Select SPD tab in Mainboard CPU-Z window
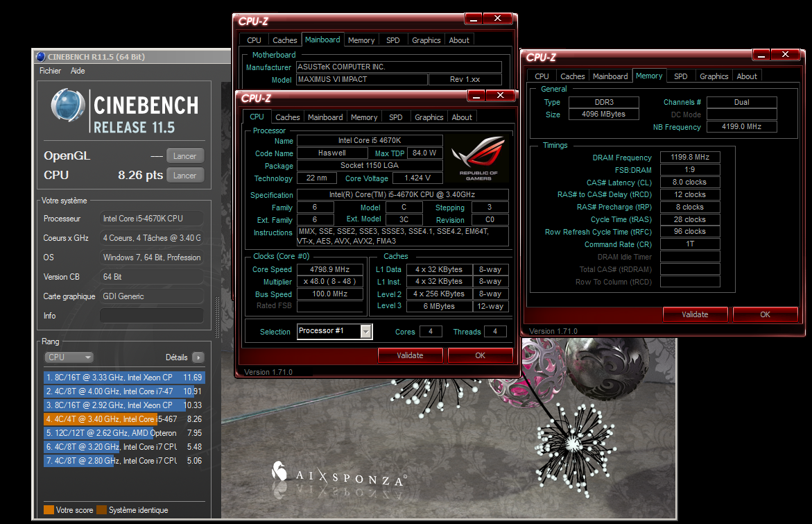 click(393, 40)
